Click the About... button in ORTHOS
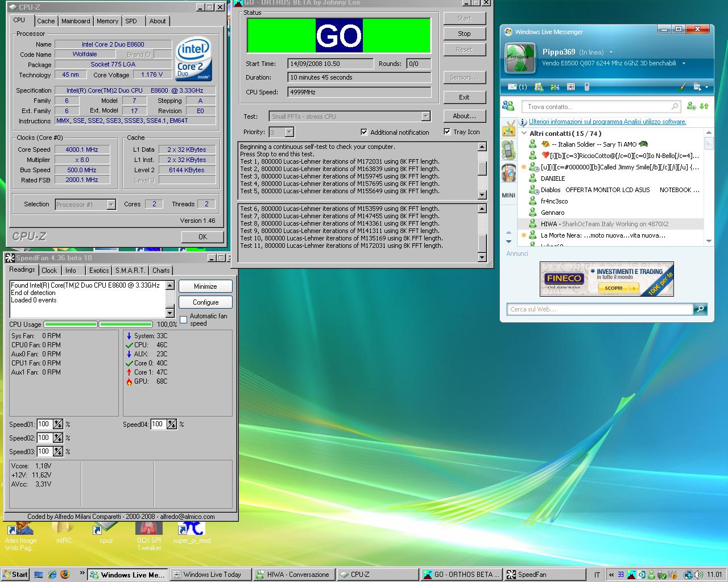Viewport: 728px width, 582px height. (x=464, y=116)
